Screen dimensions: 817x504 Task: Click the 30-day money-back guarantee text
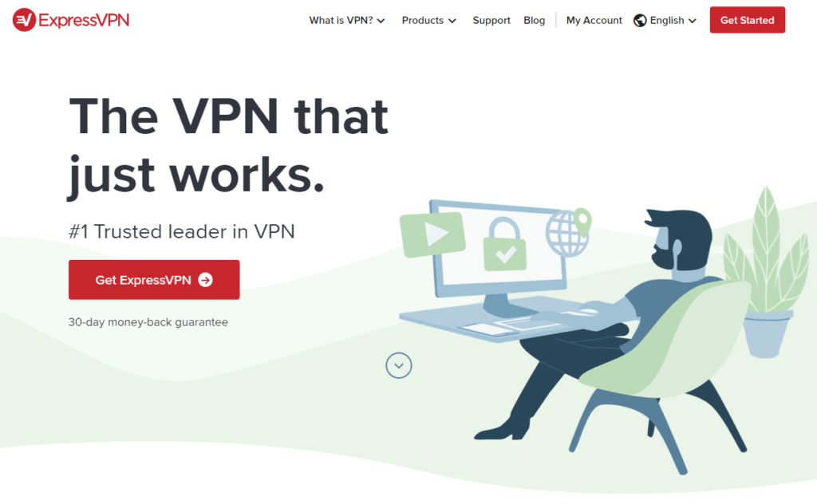point(148,322)
